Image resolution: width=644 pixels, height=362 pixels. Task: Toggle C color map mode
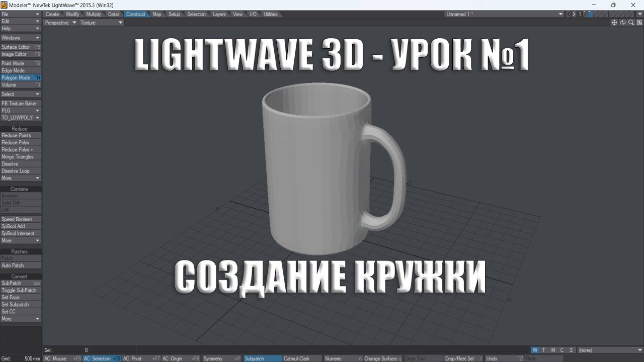click(562, 350)
